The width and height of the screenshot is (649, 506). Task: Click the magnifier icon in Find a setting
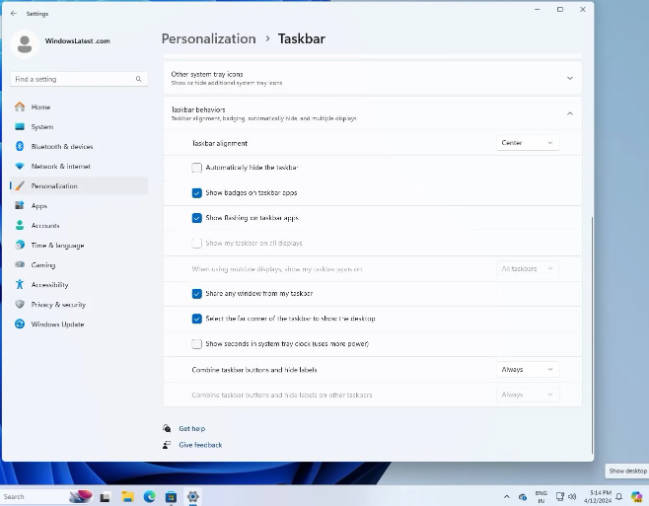(138, 79)
